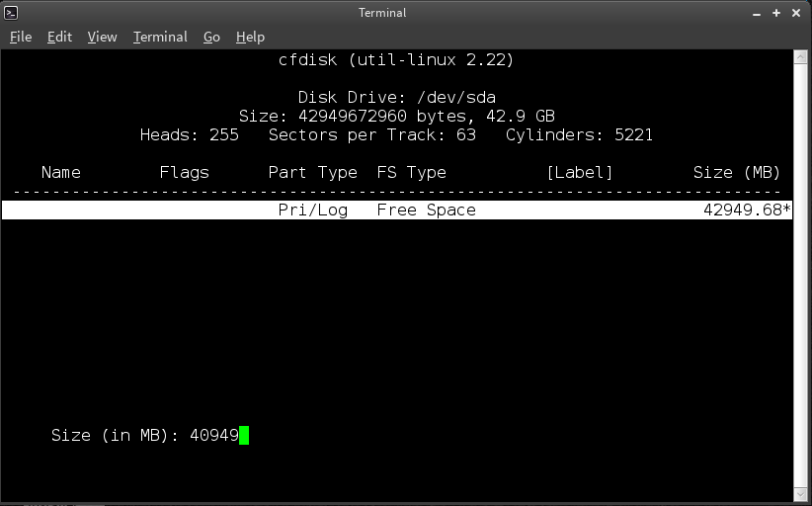
Task: Click the green text cursor block
Action: [244, 435]
